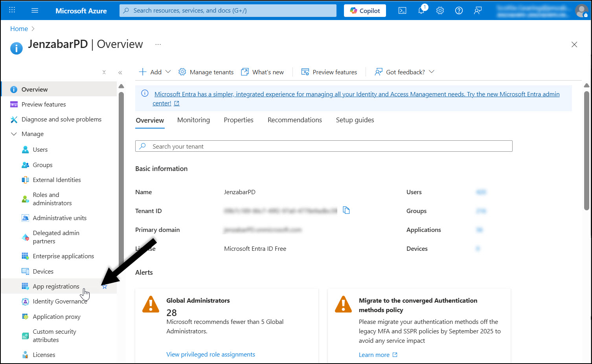Viewport: 592px width, 364px height.
Task: Favorite App registrations with the star
Action: coord(105,286)
